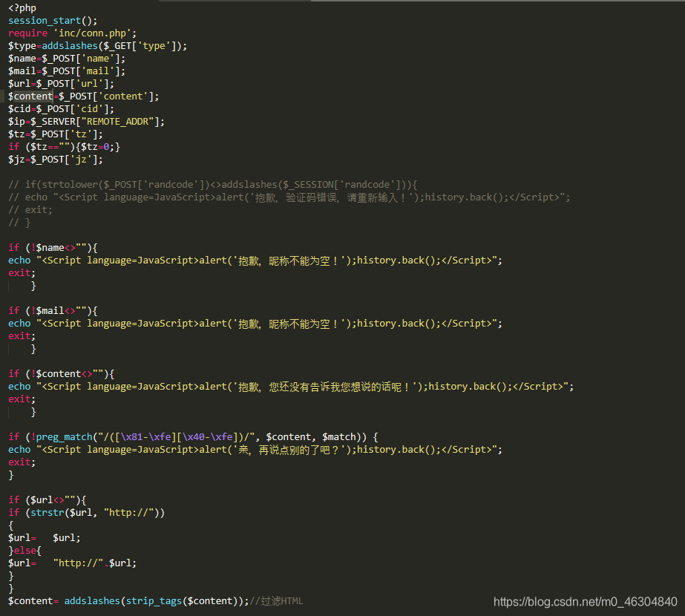Click the commented 验证码错误 echo line
The width and height of the screenshot is (685, 616).
tap(289, 197)
